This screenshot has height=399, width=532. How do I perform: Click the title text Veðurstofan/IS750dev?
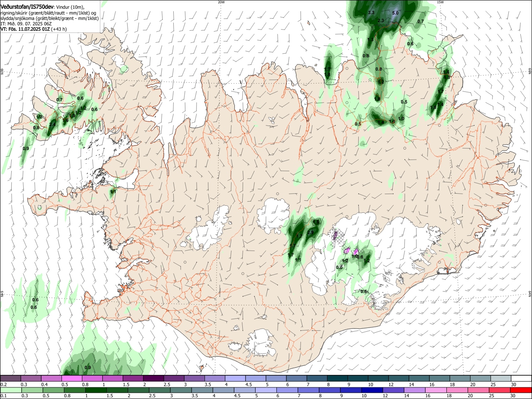[x=27, y=7]
